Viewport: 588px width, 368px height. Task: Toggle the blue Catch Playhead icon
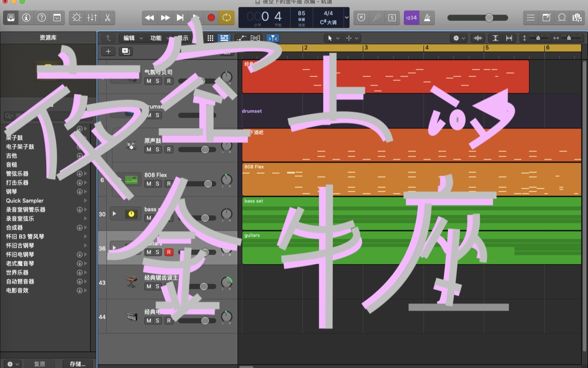coord(273,38)
